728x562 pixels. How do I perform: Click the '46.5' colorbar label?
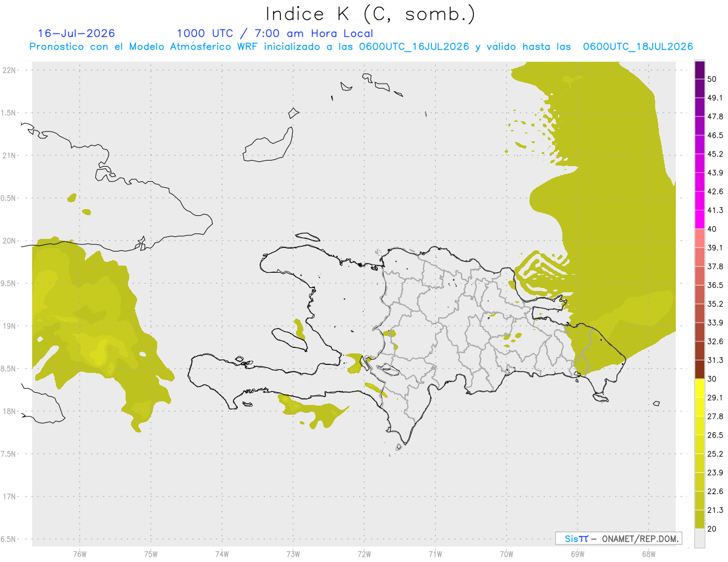coord(715,136)
